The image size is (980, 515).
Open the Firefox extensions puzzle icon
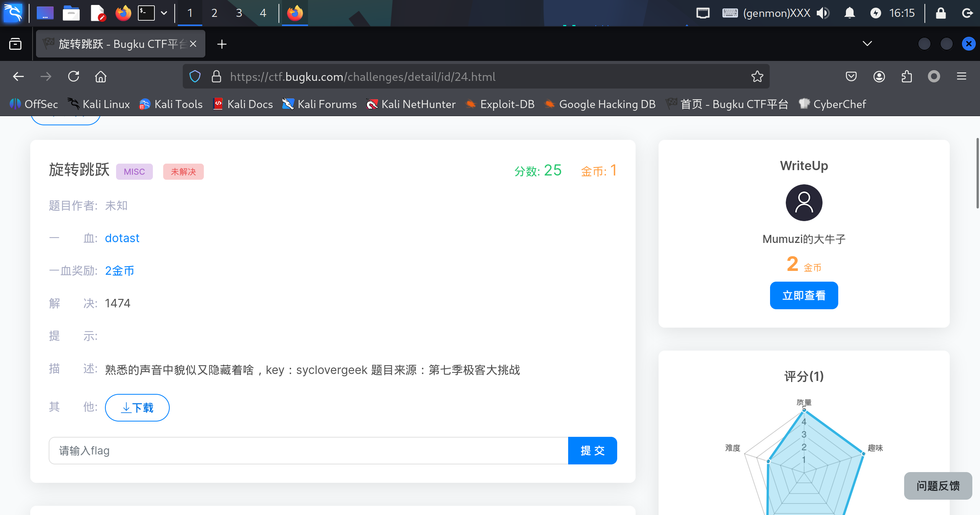tap(906, 77)
